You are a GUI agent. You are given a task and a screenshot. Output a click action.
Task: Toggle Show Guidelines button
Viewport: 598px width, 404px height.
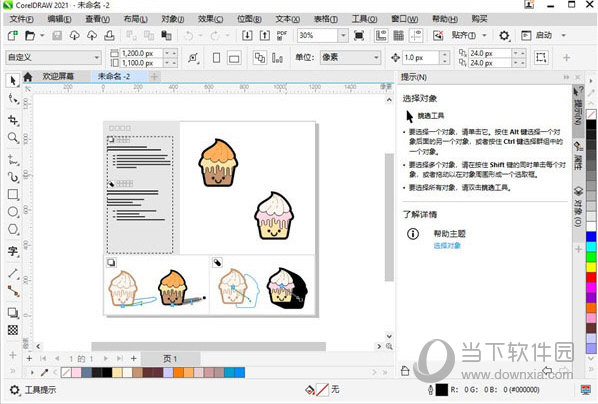tap(416, 35)
